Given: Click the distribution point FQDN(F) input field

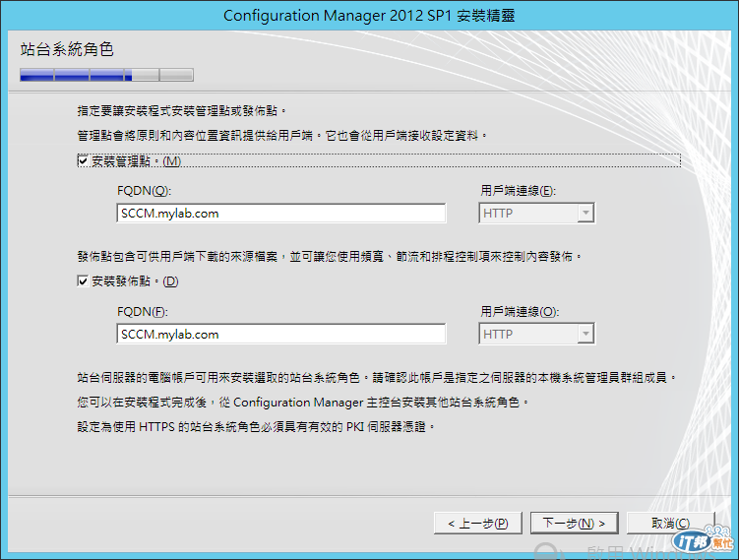Looking at the screenshot, I should point(280,335).
